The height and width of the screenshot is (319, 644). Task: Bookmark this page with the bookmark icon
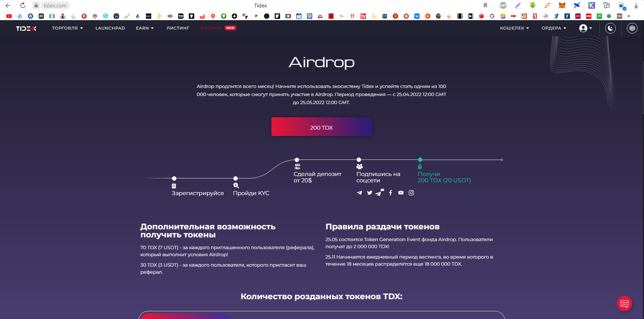click(x=485, y=5)
